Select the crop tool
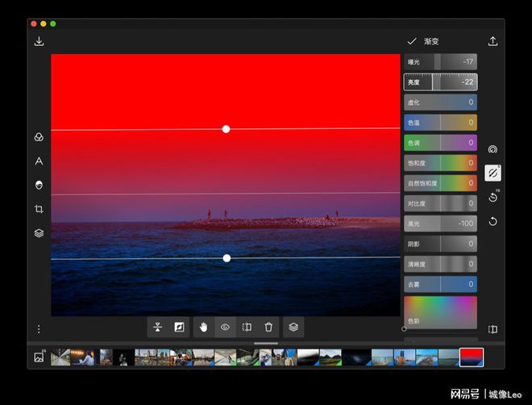The image size is (532, 405). point(39,209)
